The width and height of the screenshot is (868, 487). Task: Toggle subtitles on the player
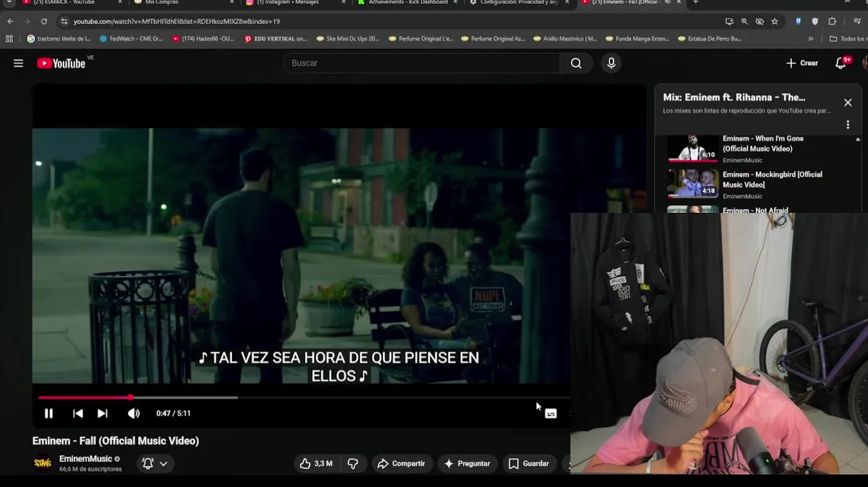tap(551, 413)
